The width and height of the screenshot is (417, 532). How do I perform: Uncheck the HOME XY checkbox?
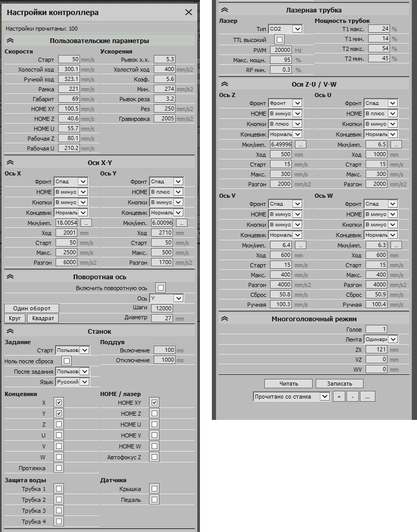[x=155, y=403]
